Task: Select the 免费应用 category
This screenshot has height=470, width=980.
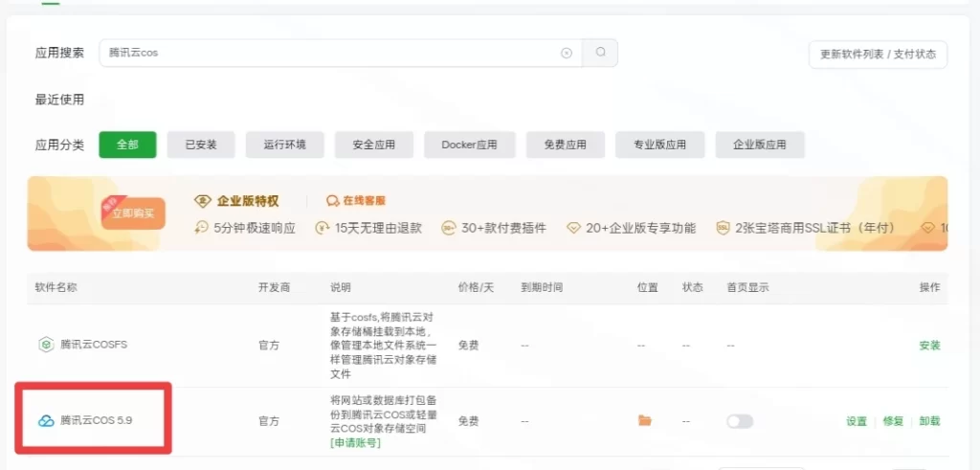Action: click(x=566, y=145)
